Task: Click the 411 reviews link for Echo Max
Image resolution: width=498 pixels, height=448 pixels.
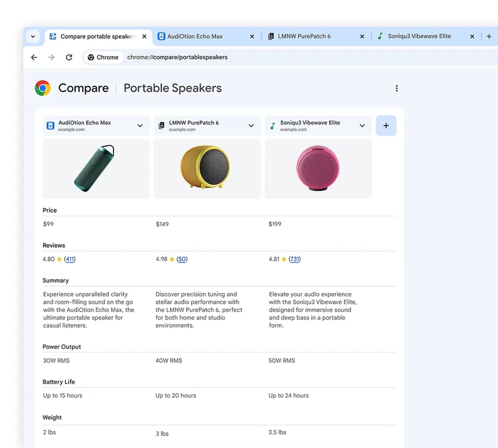Action: coord(70,259)
